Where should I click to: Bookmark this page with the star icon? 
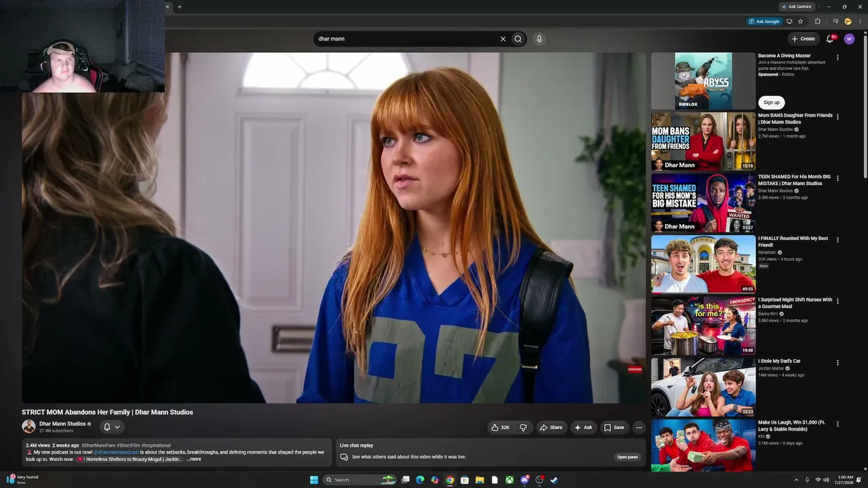tap(800, 21)
